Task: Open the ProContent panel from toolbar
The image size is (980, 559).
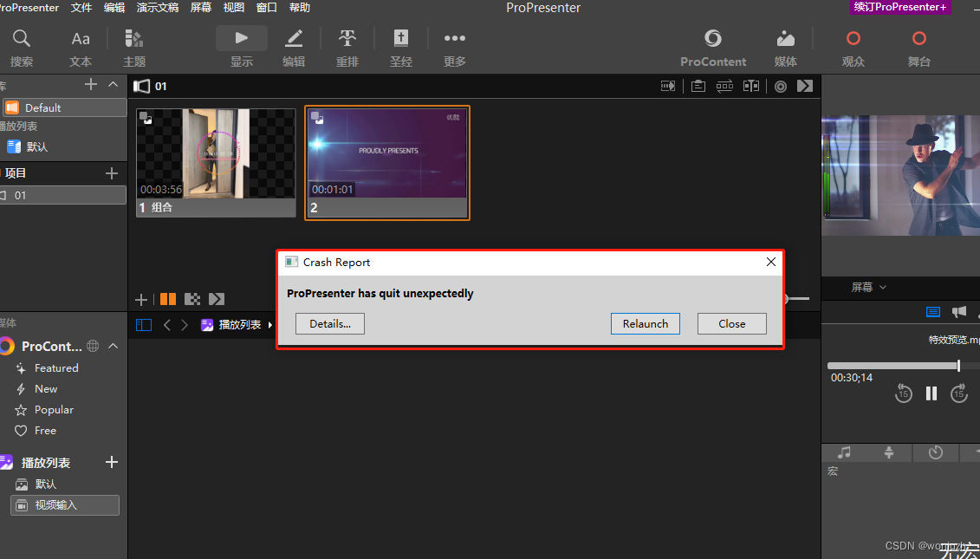Action: 713,48
